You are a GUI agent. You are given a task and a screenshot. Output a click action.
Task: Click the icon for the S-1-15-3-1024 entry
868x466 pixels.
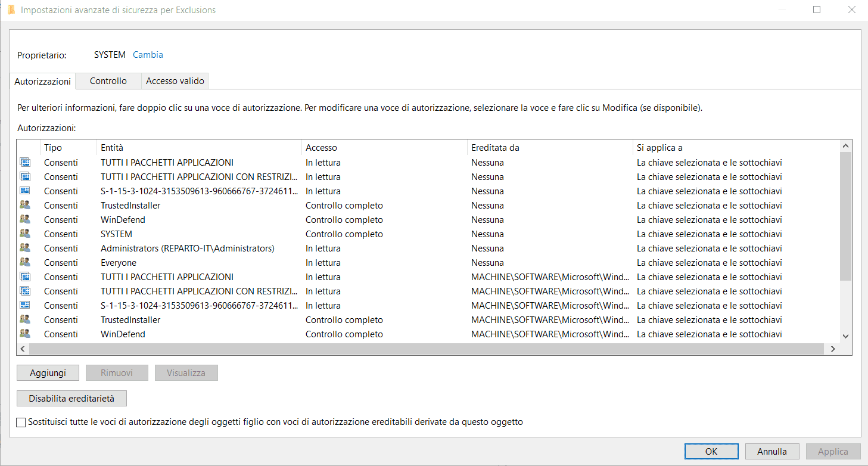pyautogui.click(x=24, y=191)
